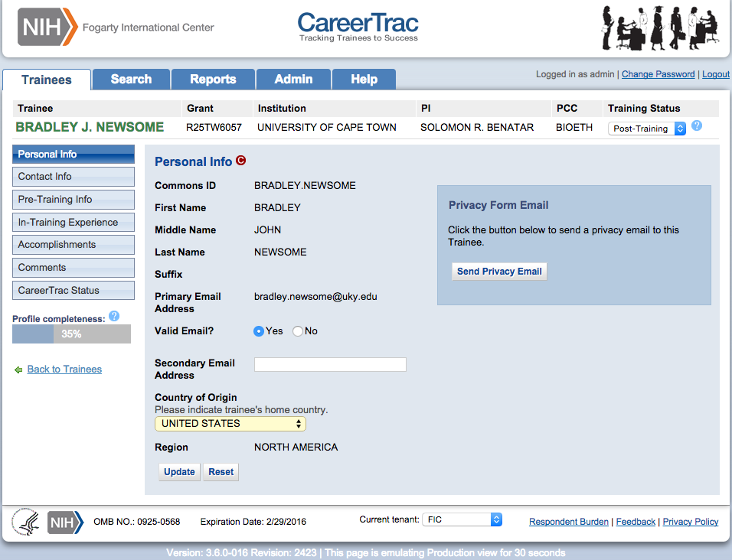
Task: Select Yes for Valid Email
Action: coord(259,331)
